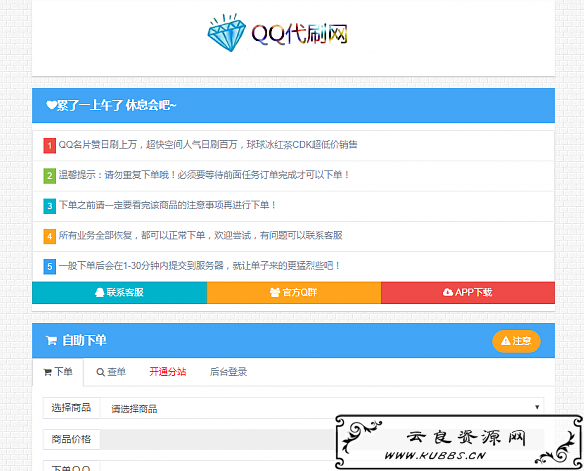Image resolution: width=584 pixels, height=471 pixels.
Task: Click the 商品价格 price field
Action: click(x=322, y=439)
